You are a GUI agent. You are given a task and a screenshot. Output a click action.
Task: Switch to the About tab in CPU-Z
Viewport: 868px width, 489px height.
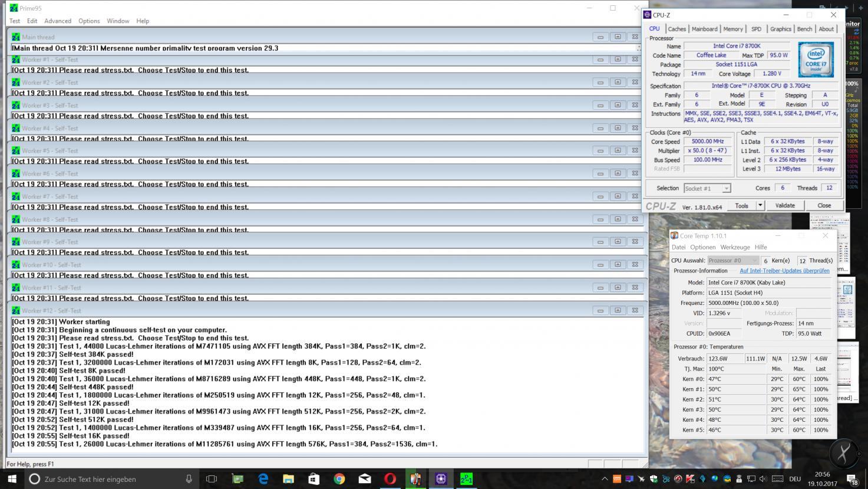(826, 29)
